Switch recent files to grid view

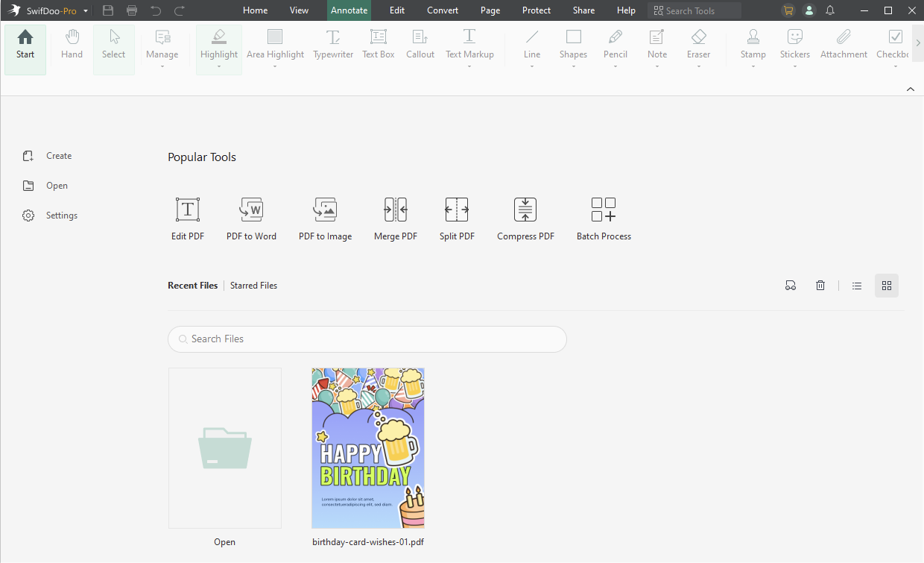[887, 286]
